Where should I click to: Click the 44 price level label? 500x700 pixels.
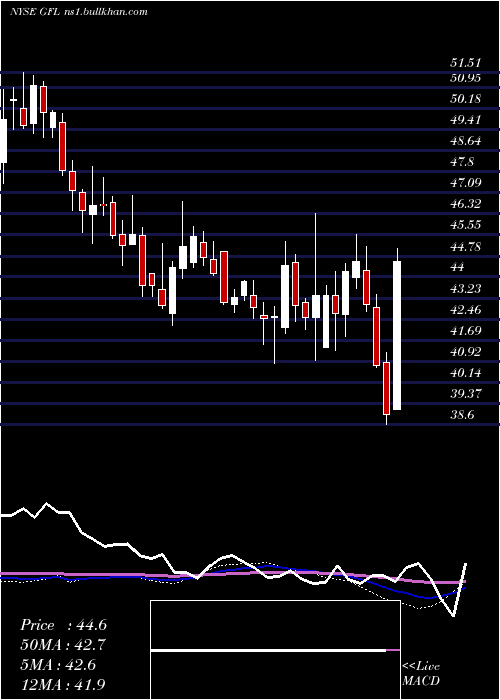tap(458, 267)
